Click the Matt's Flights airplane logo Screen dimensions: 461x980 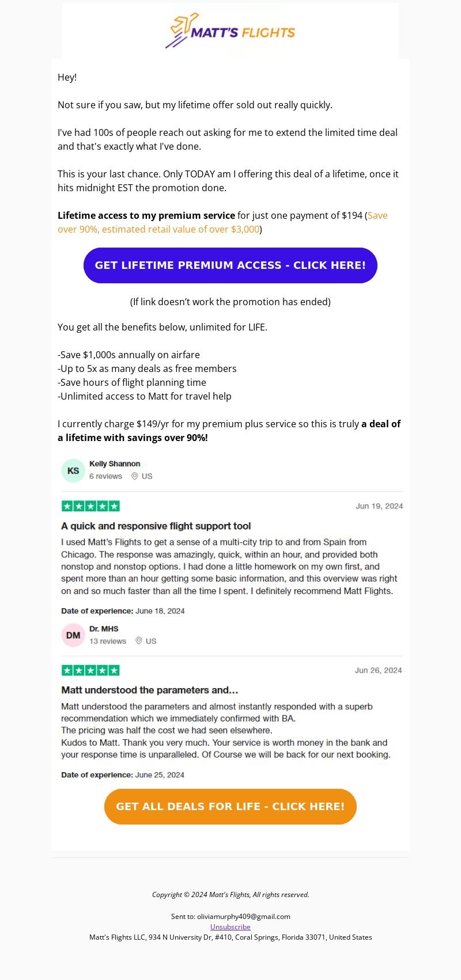pyautogui.click(x=231, y=31)
